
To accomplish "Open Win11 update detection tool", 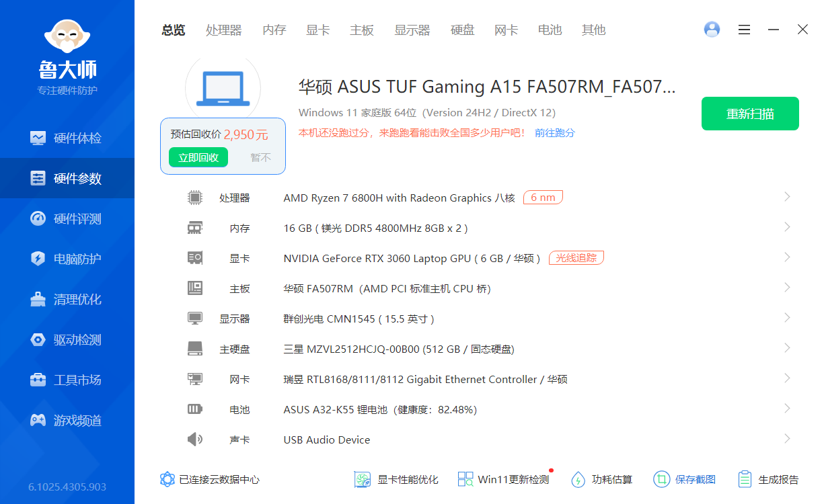I will [504, 479].
